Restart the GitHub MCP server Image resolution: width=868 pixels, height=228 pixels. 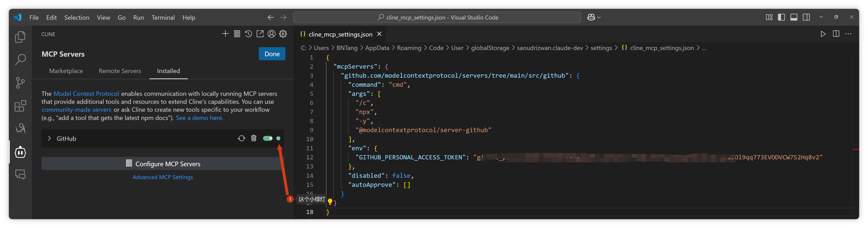coord(241,138)
